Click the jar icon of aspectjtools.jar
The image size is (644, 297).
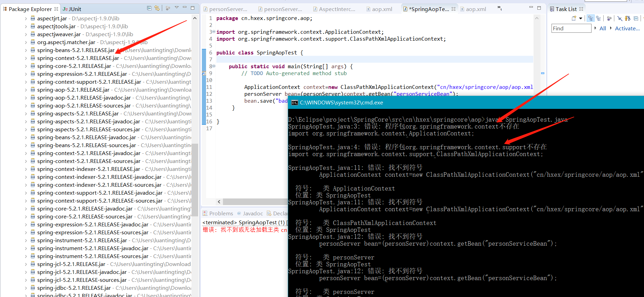tap(33, 26)
